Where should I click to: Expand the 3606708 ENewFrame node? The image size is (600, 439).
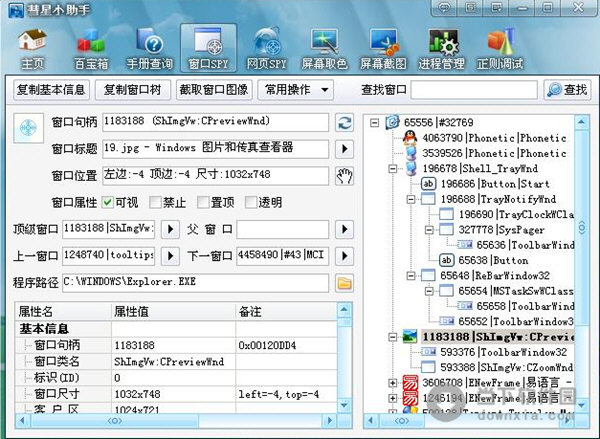point(393,382)
